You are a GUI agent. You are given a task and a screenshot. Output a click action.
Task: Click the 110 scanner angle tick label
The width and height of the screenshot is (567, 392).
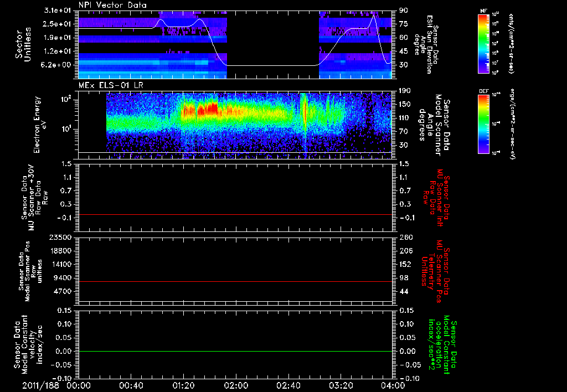click(405, 118)
